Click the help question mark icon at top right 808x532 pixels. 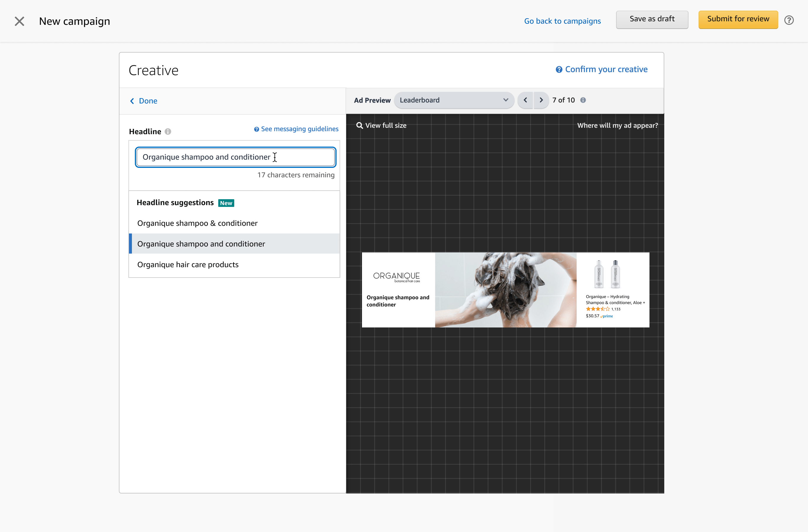click(789, 20)
